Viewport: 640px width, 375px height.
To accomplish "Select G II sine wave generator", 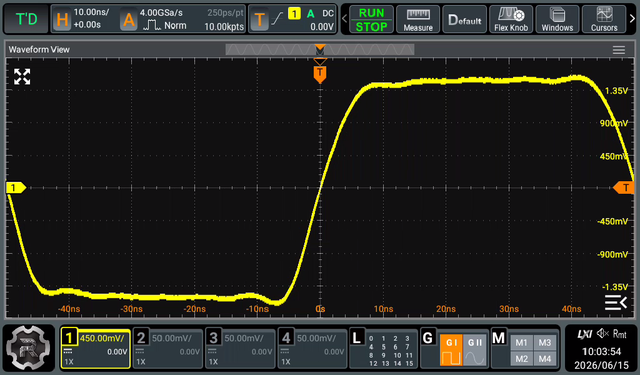I will pos(474,349).
